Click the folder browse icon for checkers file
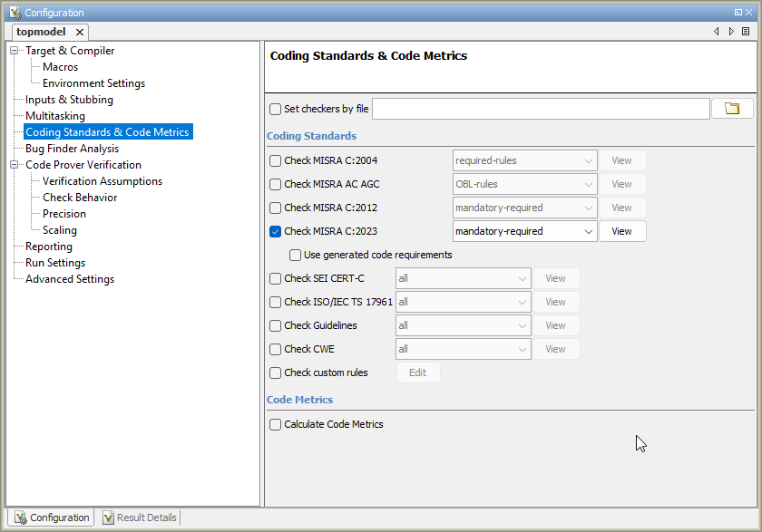 click(x=732, y=109)
